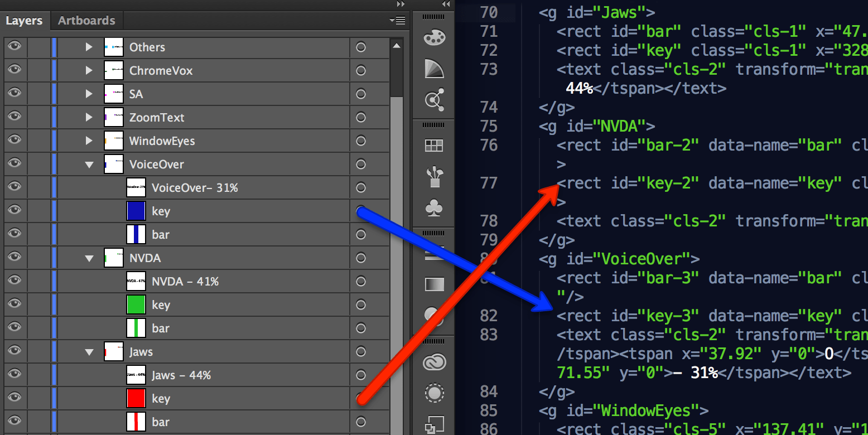Expand the Others layer group
The width and height of the screenshot is (868, 435).
pos(89,47)
